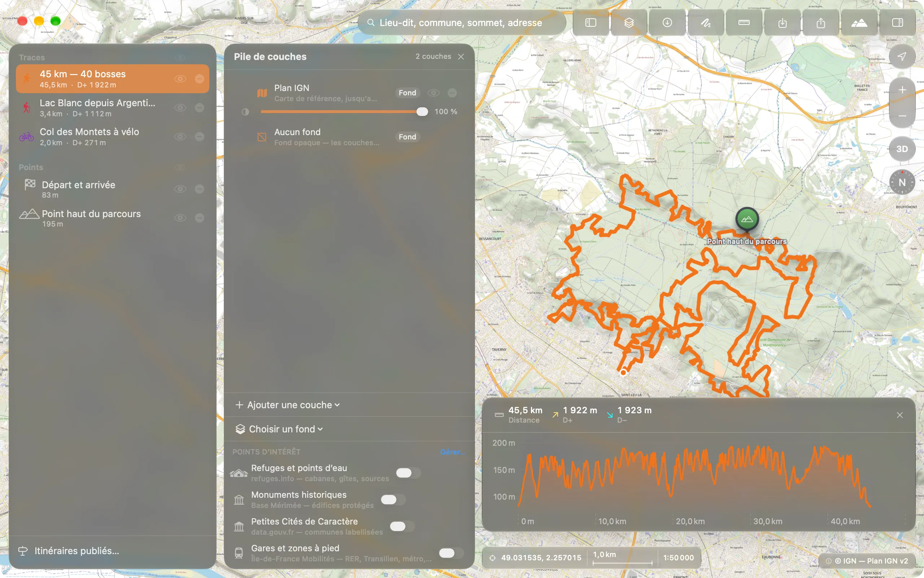Select Point haut du parcours list item
The height and width of the screenshot is (578, 924).
click(x=113, y=218)
